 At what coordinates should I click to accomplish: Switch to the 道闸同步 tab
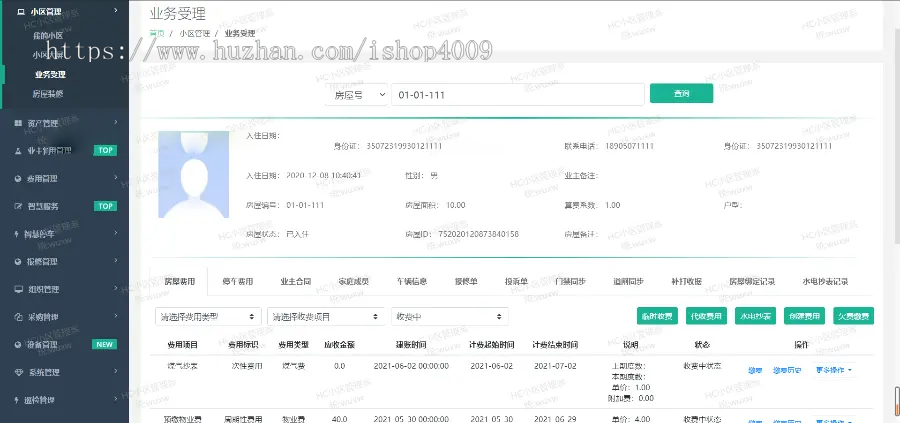pos(629,282)
